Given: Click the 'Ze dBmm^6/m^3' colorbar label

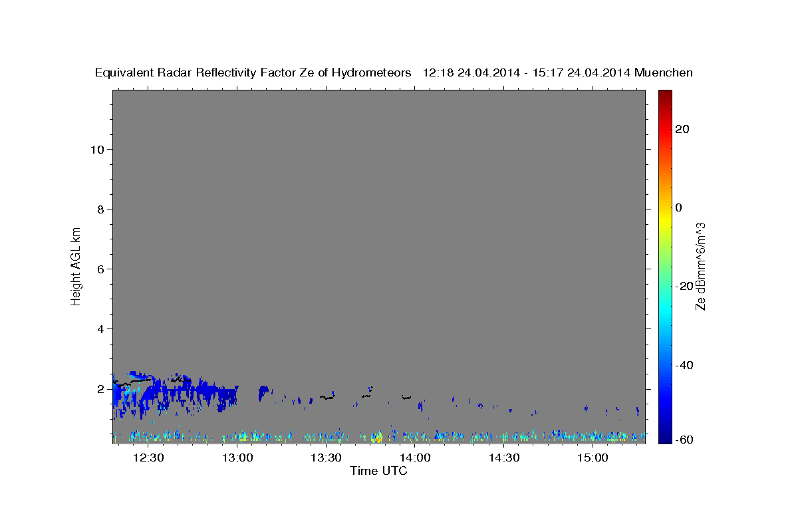Looking at the screenshot, I should tap(700, 266).
